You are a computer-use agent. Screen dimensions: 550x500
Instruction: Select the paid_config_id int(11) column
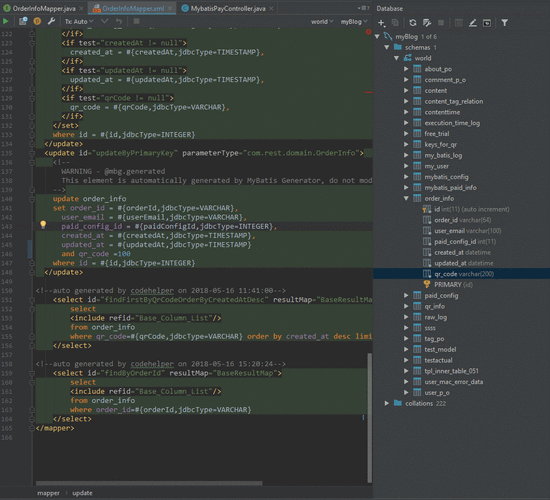point(465,242)
